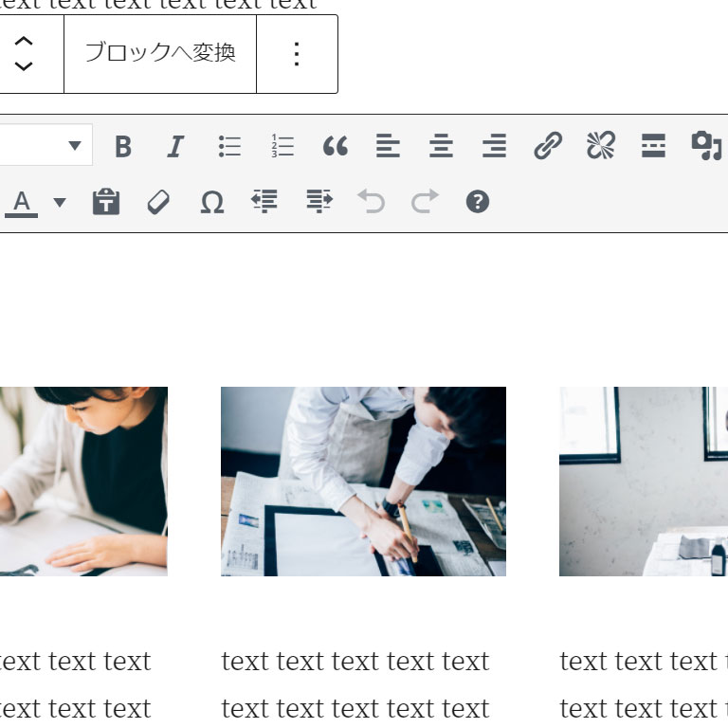
Task: Click the text under the woman drawing image
Action: click(x=75, y=684)
